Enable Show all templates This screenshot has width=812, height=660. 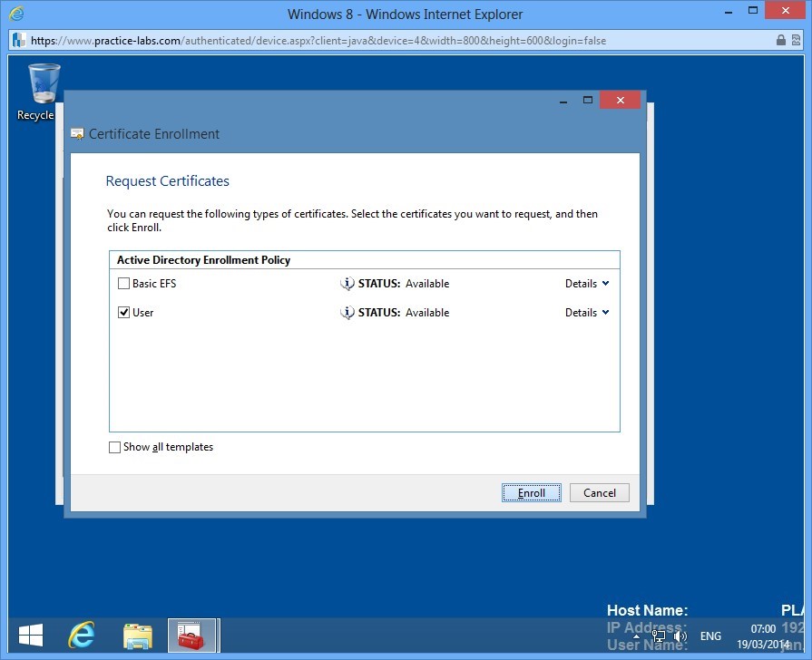click(x=115, y=447)
